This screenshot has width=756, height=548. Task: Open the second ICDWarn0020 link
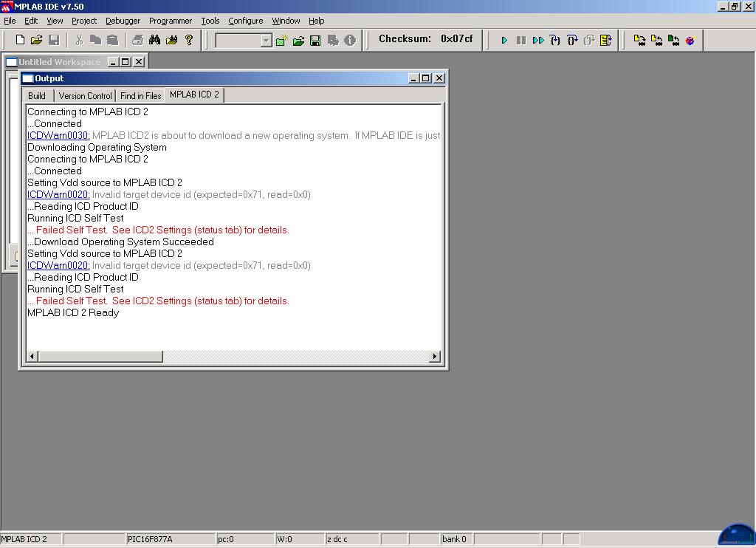[x=58, y=265]
